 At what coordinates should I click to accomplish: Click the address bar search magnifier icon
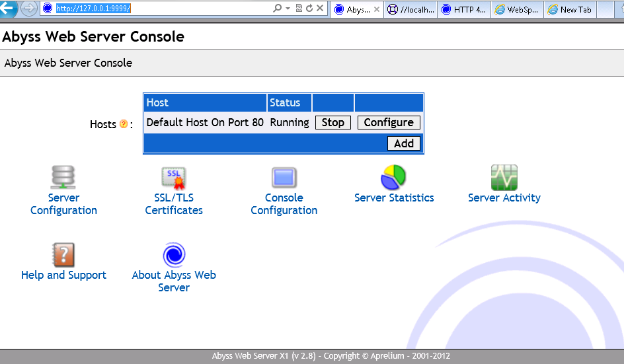click(x=278, y=8)
